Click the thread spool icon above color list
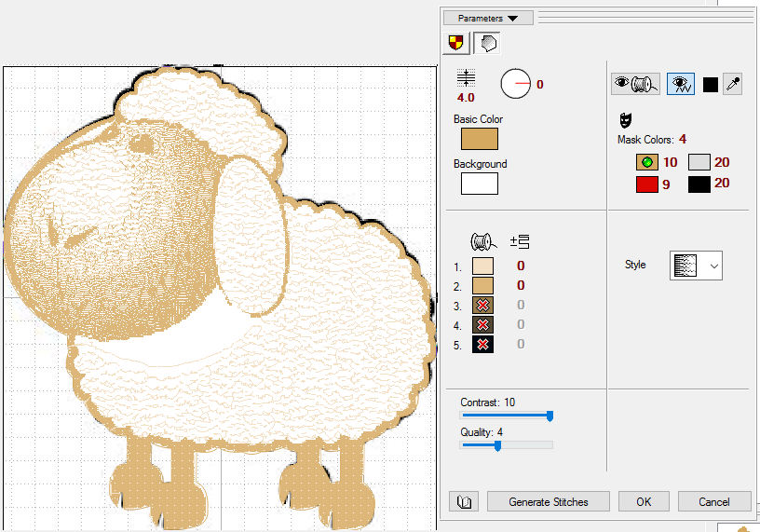760x532 pixels. (x=482, y=241)
